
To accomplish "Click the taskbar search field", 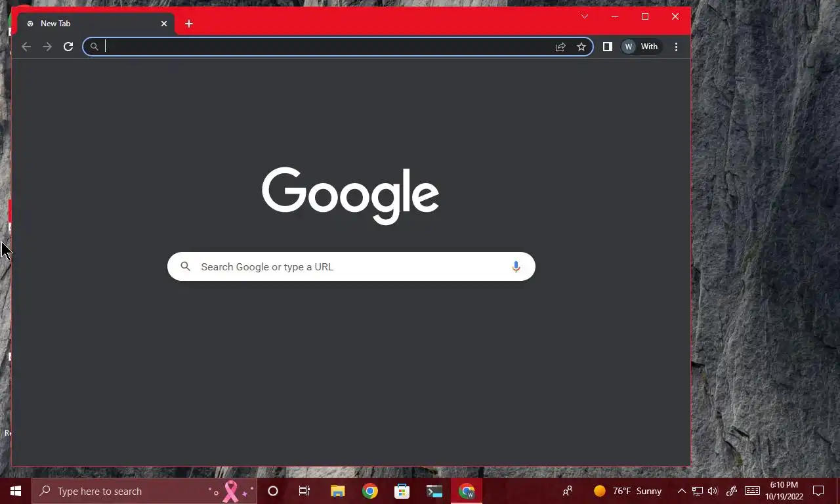I will (x=144, y=491).
